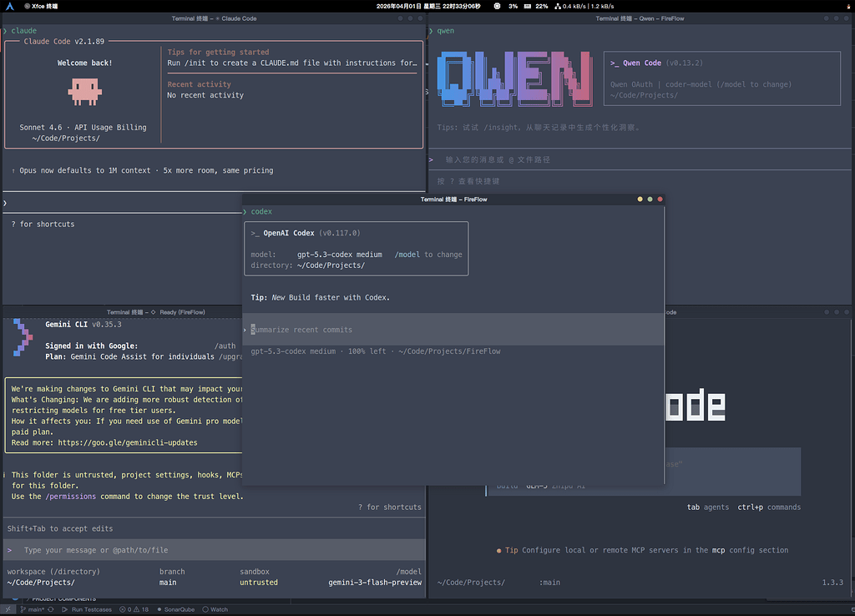Click the Gemini branch value 'main'
Screen dimensions: 855x616
[x=168, y=583]
